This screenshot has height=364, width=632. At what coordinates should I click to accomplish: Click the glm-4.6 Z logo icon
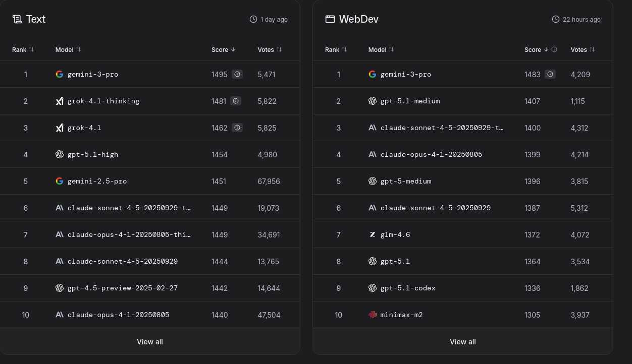click(x=373, y=234)
